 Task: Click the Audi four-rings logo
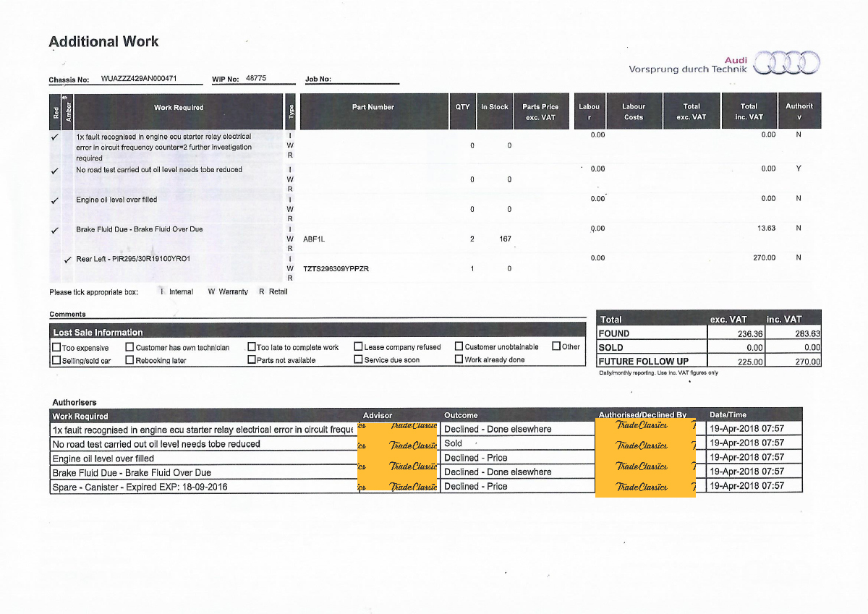coord(787,63)
